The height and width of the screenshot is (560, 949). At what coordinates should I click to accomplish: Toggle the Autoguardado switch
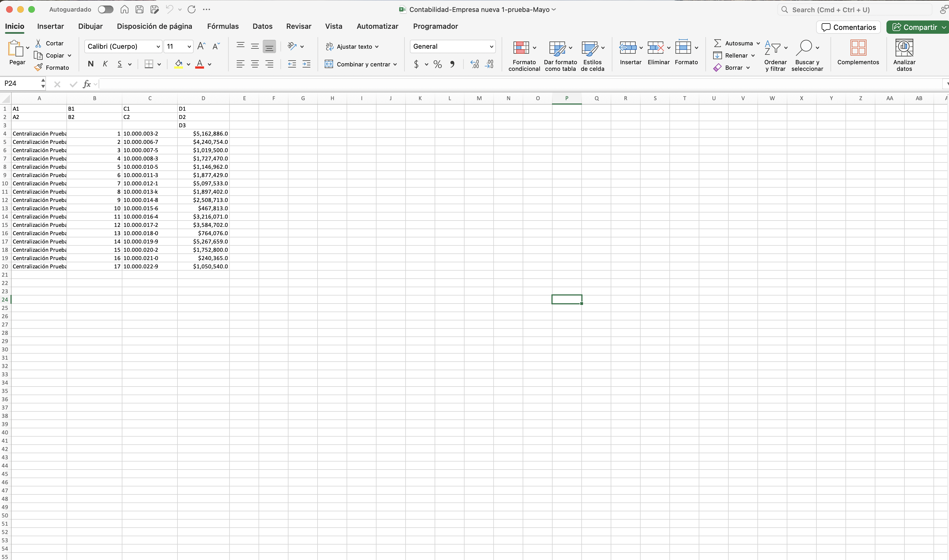click(x=105, y=9)
